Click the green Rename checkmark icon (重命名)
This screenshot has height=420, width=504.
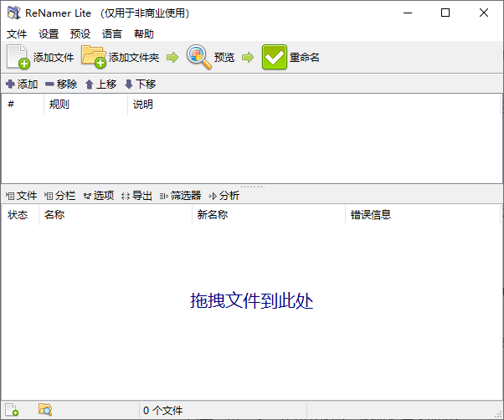coord(274,57)
